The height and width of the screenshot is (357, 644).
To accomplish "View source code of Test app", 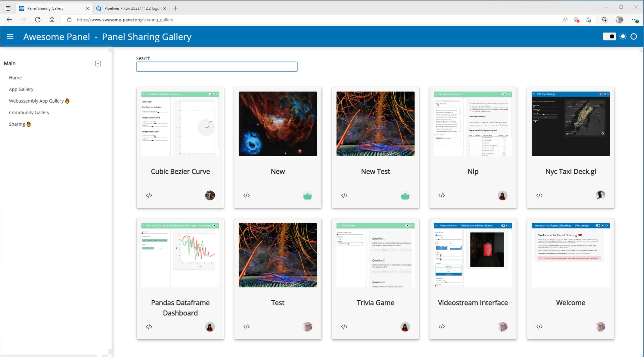I will tap(247, 327).
